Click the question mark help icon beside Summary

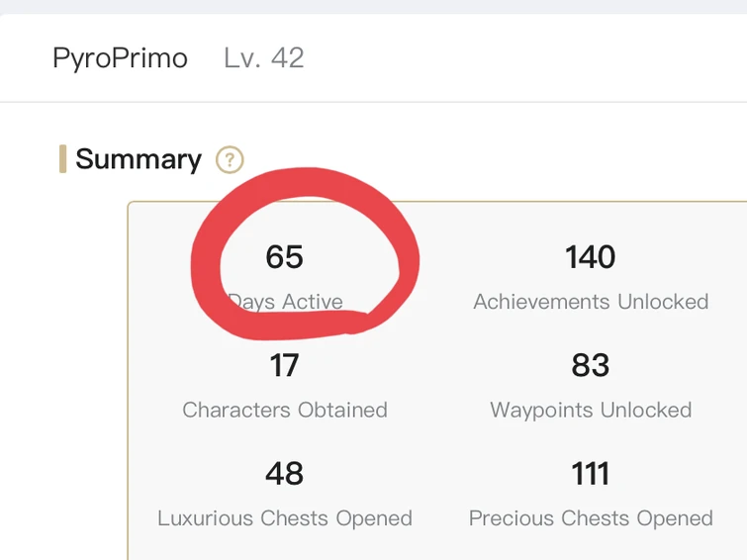(230, 159)
